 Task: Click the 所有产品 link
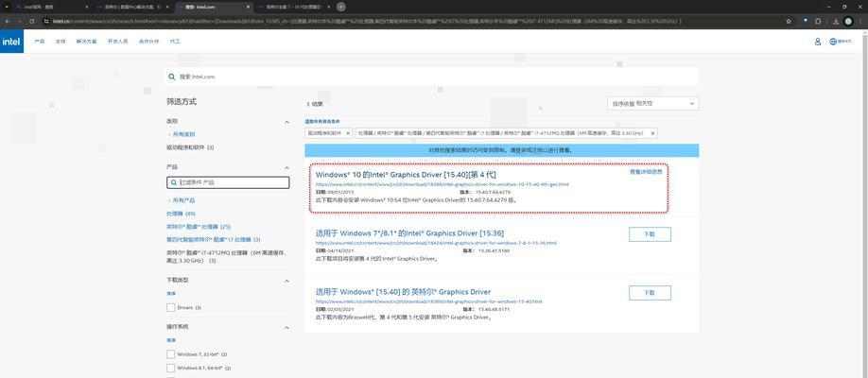pos(182,200)
